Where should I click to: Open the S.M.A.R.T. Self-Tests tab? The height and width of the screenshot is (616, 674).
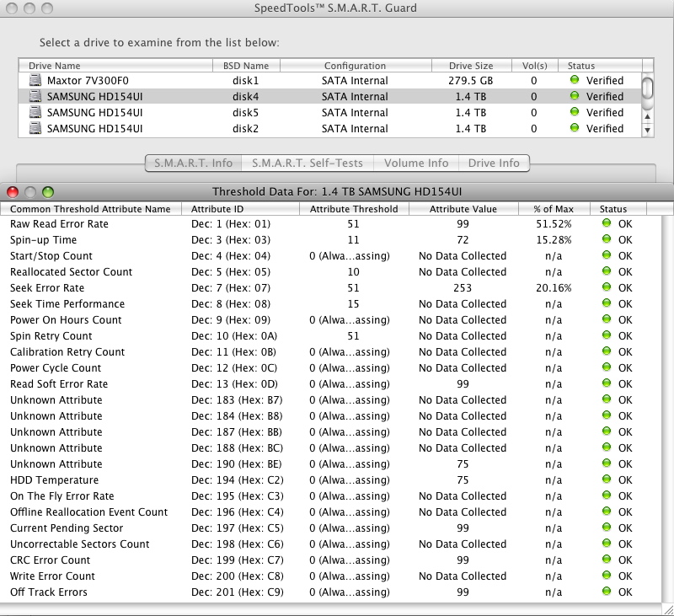coord(308,163)
